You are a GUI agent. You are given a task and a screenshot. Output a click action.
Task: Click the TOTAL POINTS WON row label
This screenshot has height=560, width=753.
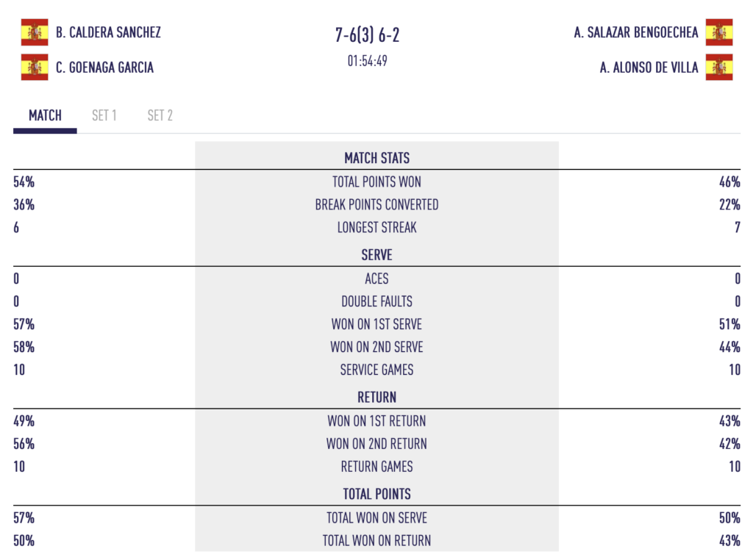tap(376, 182)
